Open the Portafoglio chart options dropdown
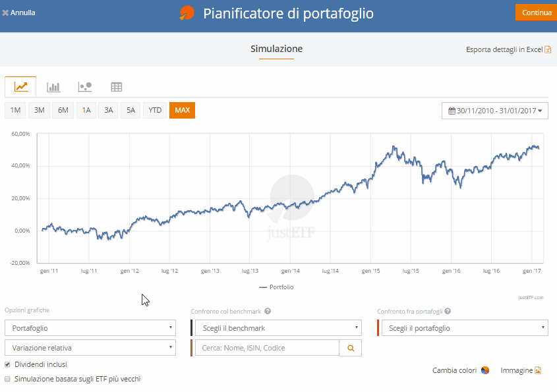The image size is (557, 392). tap(90, 327)
